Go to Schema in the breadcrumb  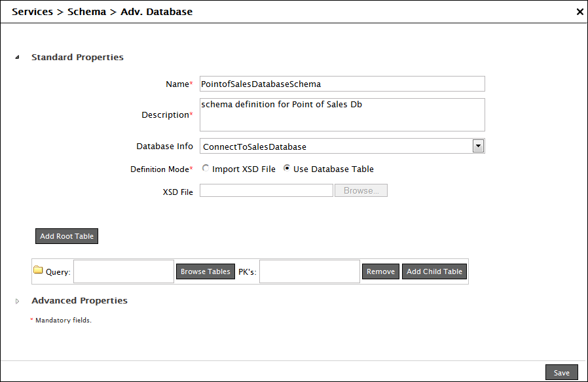point(86,12)
